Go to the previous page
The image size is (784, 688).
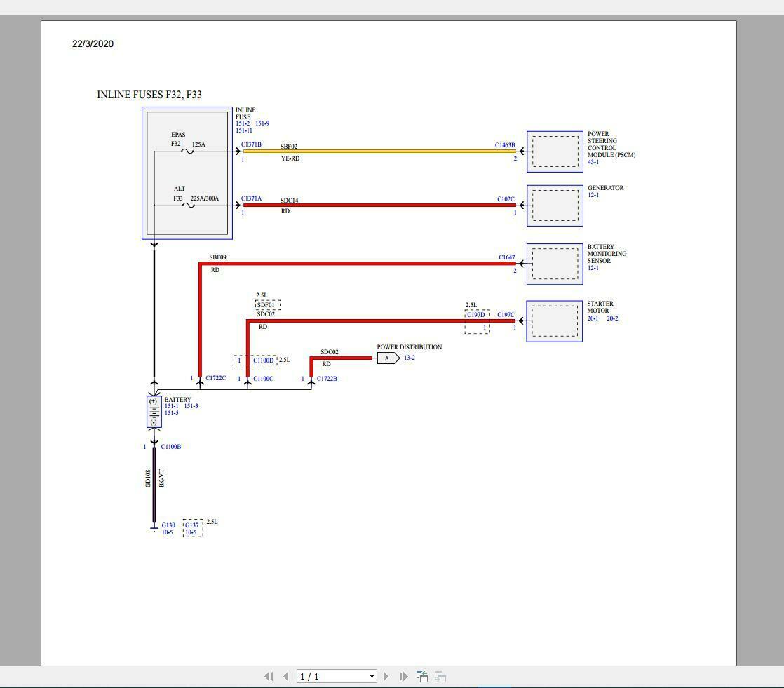click(x=285, y=676)
